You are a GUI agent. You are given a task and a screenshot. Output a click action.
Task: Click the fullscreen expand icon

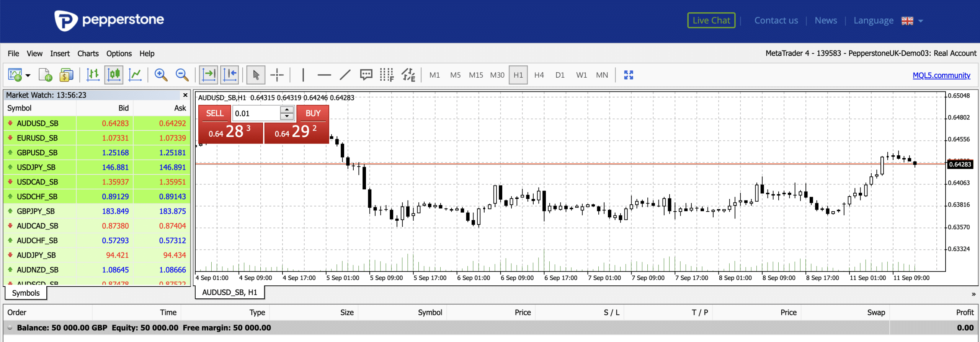click(629, 75)
